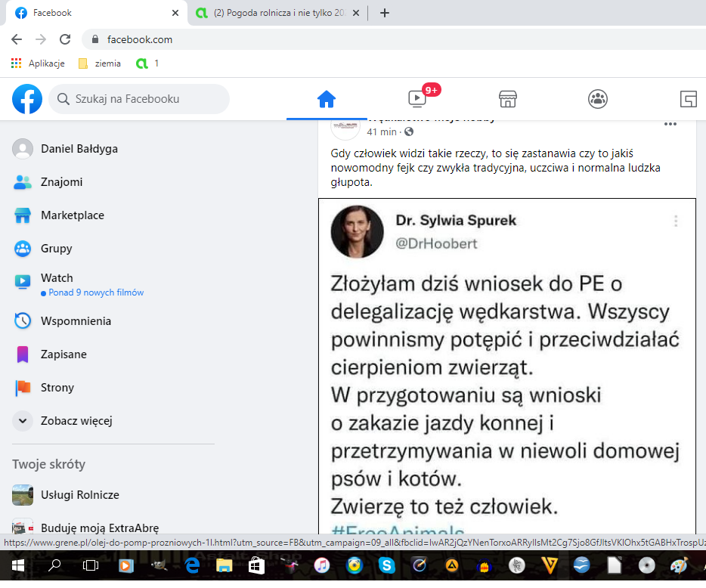This screenshot has width=706, height=588.
Task: Open Znajomi in the left sidebar
Action: (61, 182)
